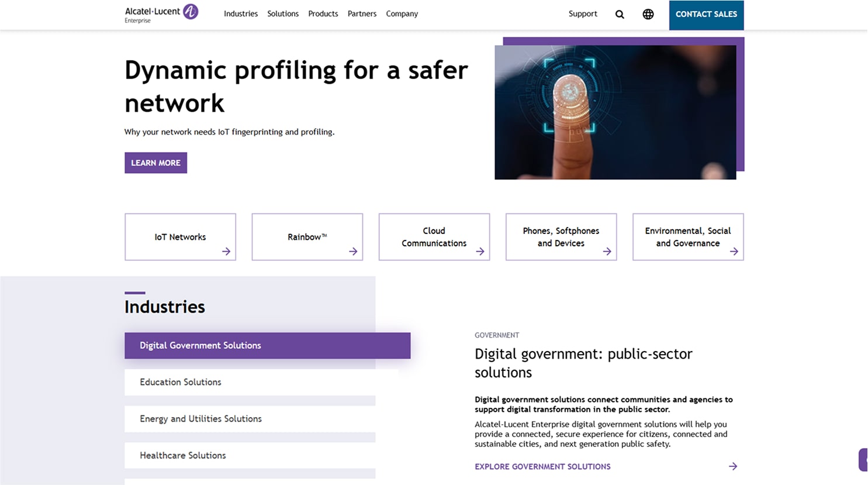Screen dimensions: 868x485
Task: Open the Rainbow card label
Action: pos(307,237)
